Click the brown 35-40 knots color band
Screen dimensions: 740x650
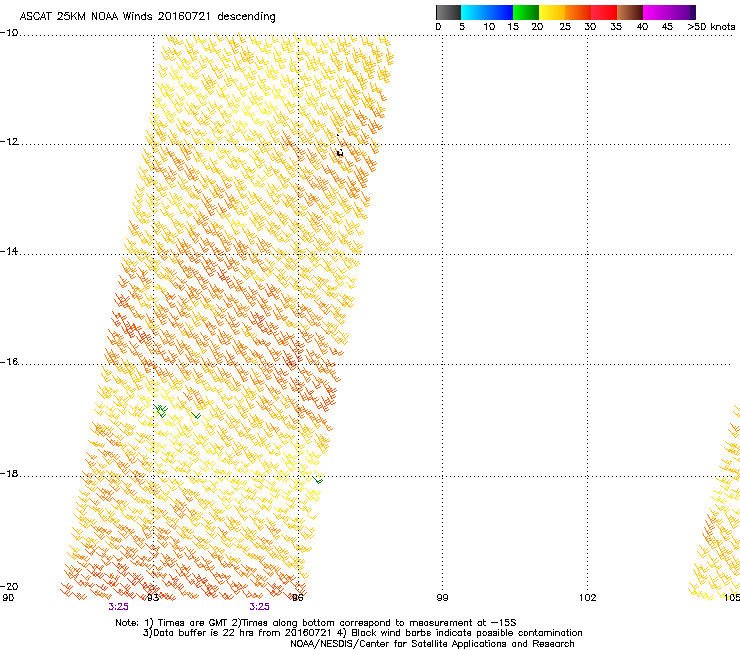pos(630,12)
